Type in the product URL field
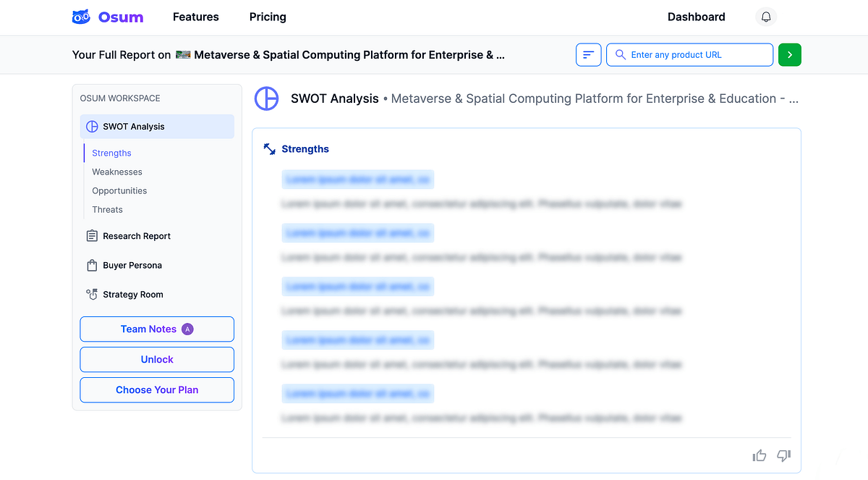 tap(694, 55)
